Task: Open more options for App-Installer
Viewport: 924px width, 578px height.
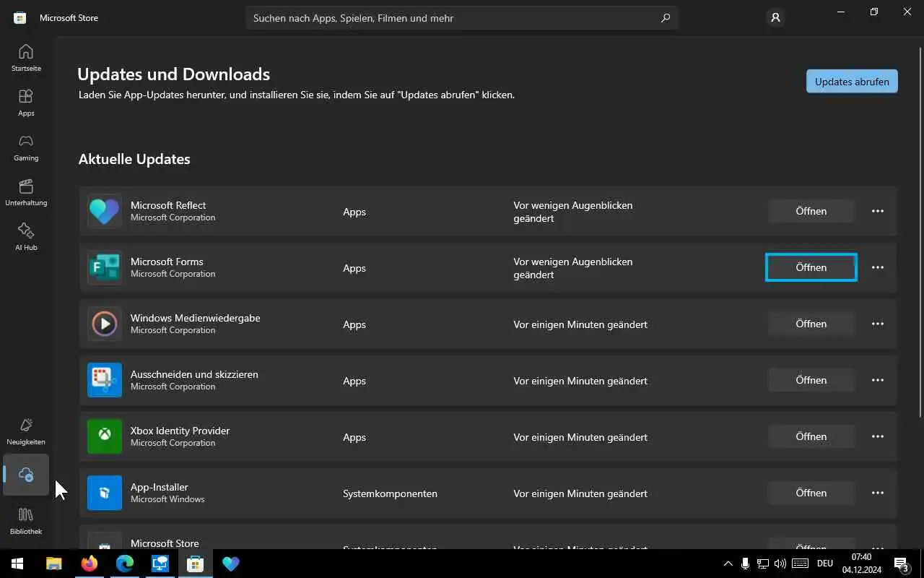Action: [x=878, y=493]
